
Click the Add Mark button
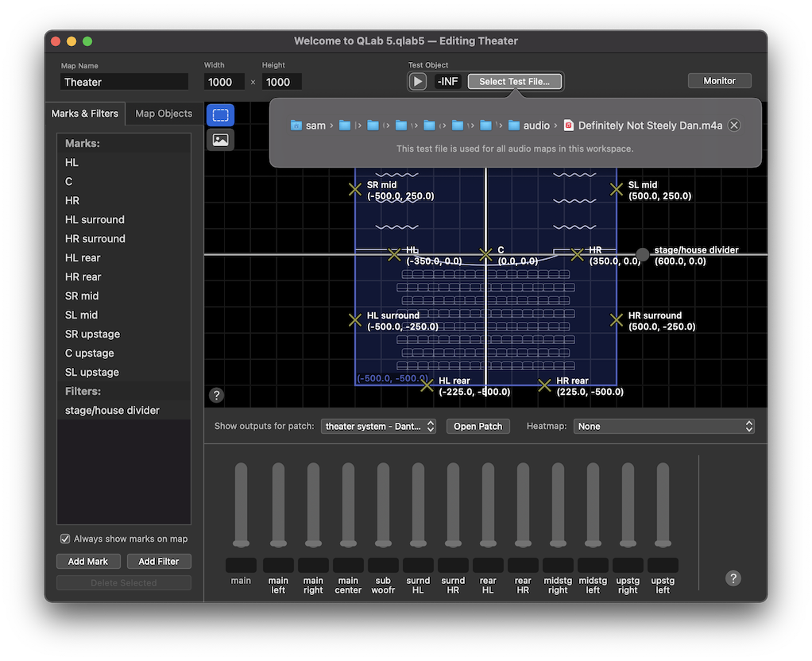click(x=88, y=561)
